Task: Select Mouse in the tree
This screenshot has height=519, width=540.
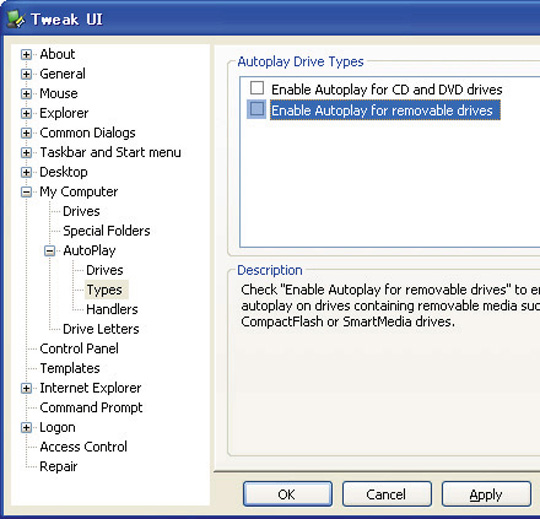Action: [x=59, y=93]
